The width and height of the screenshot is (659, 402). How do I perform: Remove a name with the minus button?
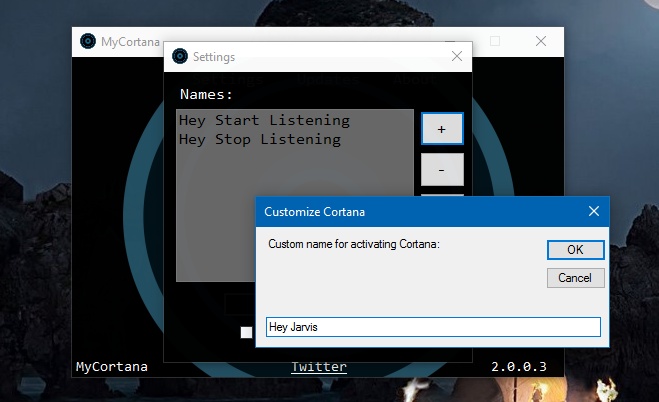pyautogui.click(x=442, y=170)
